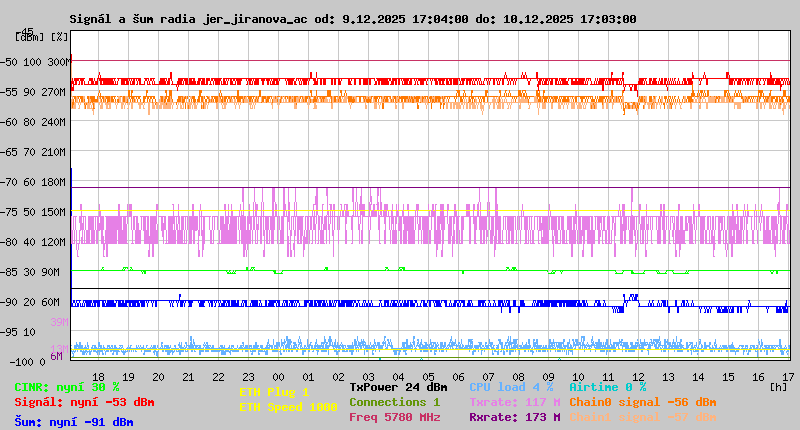This screenshot has width=800, height=430.
Task: Click the '180M' y-axis rate label
Action: [x=53, y=182]
